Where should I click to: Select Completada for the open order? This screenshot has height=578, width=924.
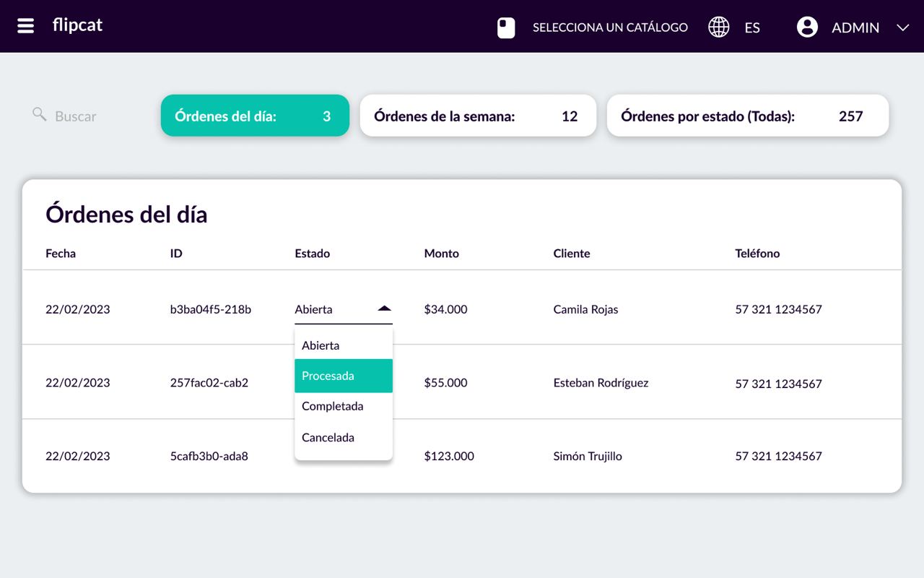(332, 406)
